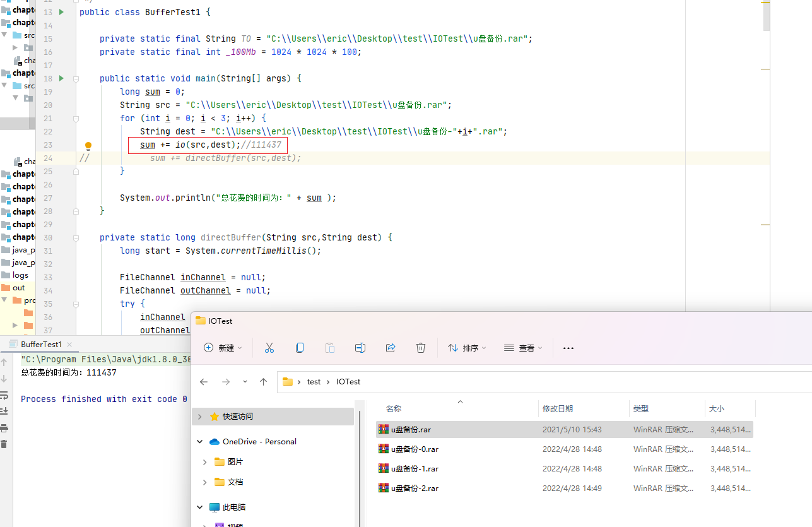Click the Share icon in Explorer toolbar
812x527 pixels.
pyautogui.click(x=390, y=348)
